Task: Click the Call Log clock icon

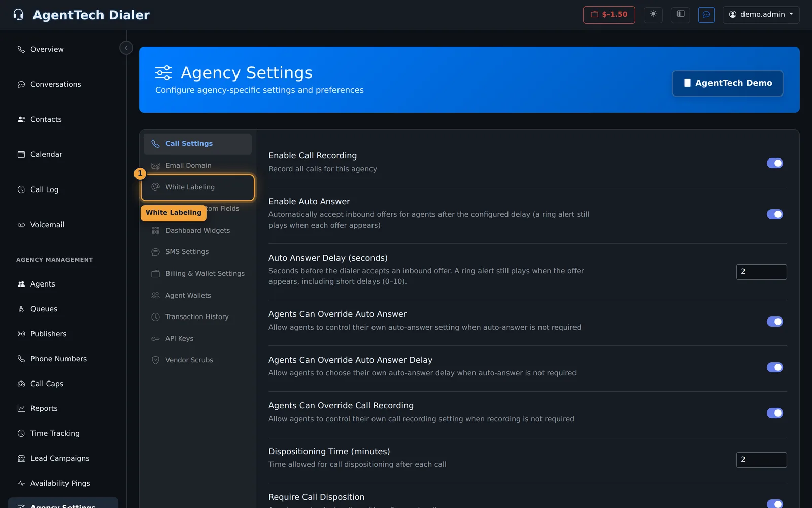Action: (21, 189)
